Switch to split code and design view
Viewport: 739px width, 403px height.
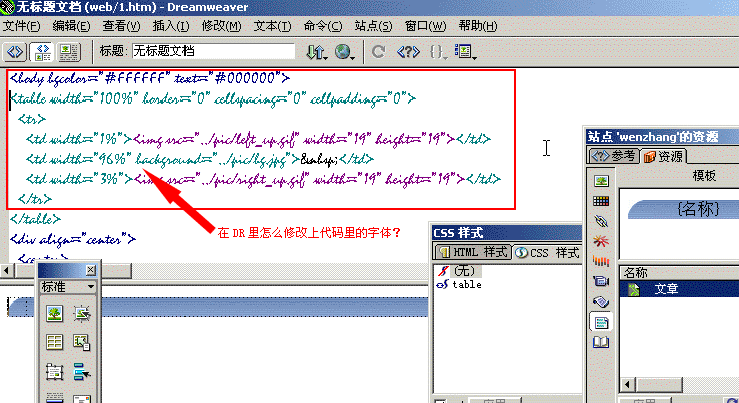click(x=43, y=51)
